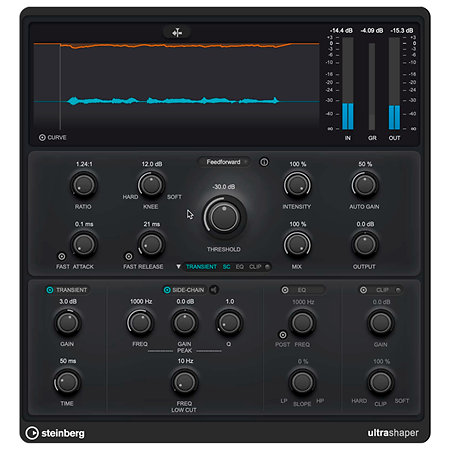The image size is (450, 450).
Task: Click the 0.1 ms attack value
Action: (84, 224)
